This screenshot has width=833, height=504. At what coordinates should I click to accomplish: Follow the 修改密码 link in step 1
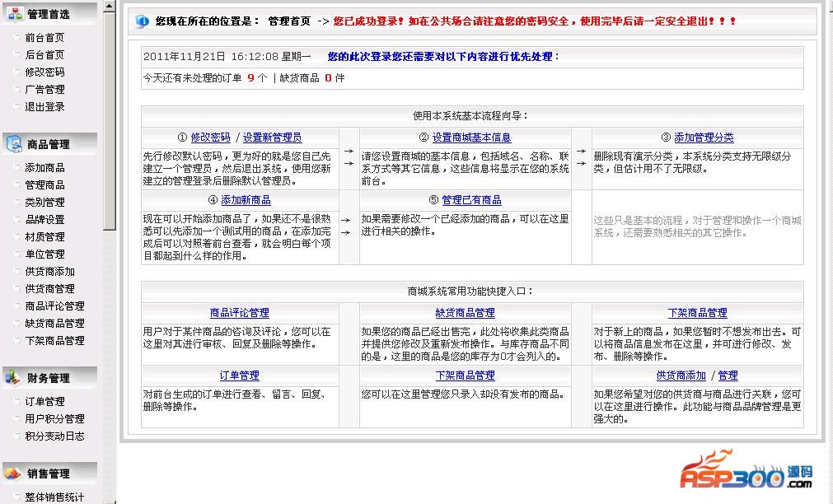(210, 138)
